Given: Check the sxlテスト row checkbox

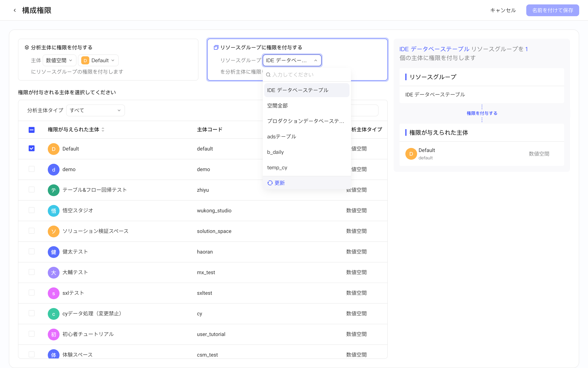Looking at the screenshot, I should [x=32, y=293].
